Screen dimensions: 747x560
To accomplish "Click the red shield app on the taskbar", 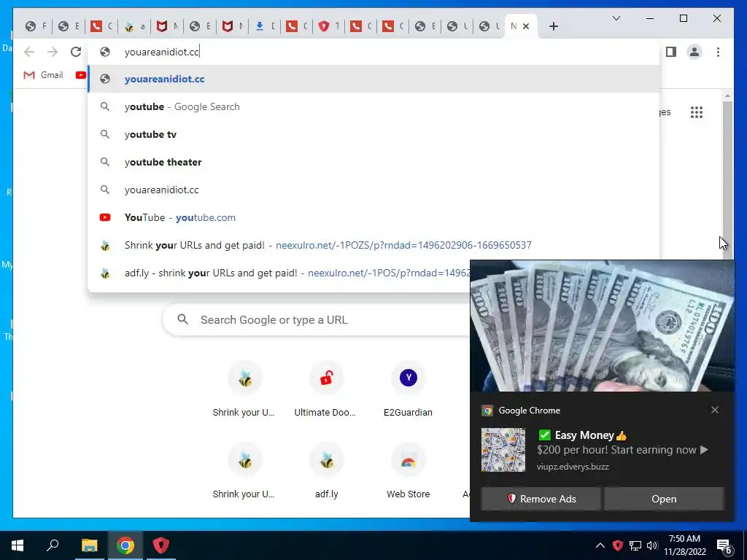I will 161,545.
